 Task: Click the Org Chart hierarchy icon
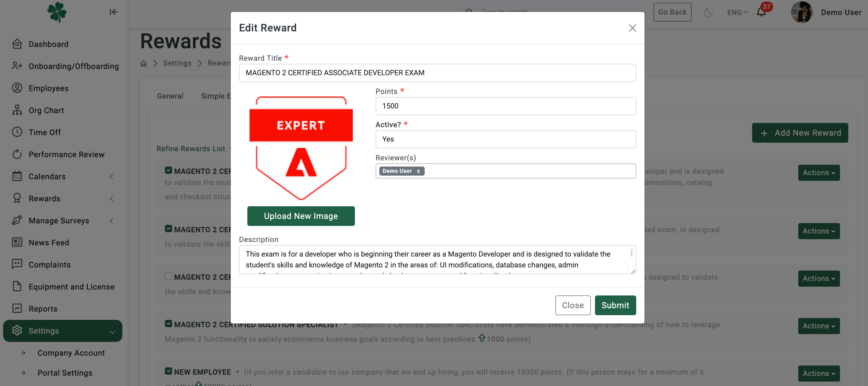click(x=17, y=110)
